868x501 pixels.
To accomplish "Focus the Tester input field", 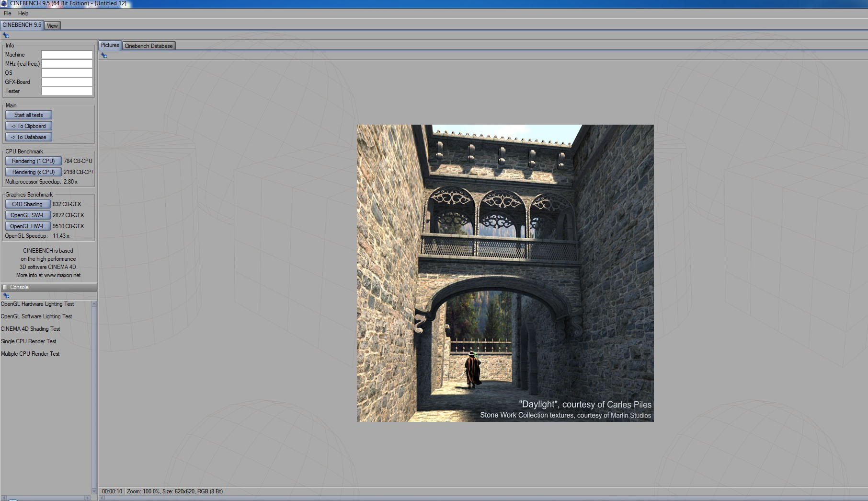I will point(67,91).
